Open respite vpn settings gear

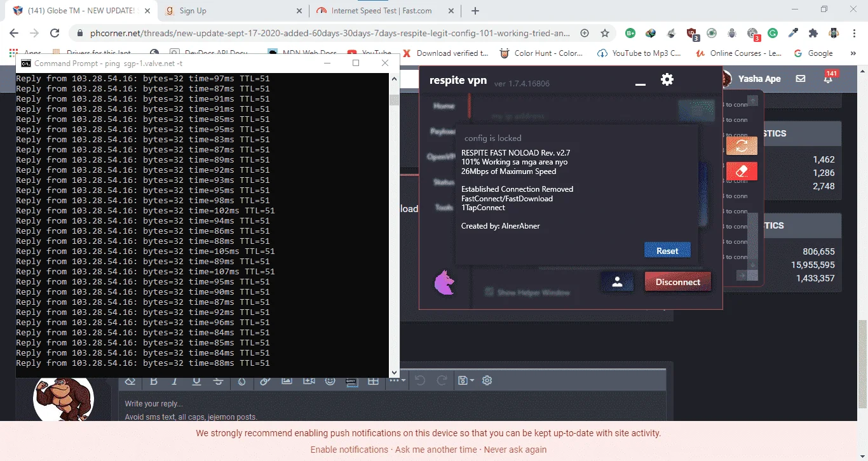point(667,79)
